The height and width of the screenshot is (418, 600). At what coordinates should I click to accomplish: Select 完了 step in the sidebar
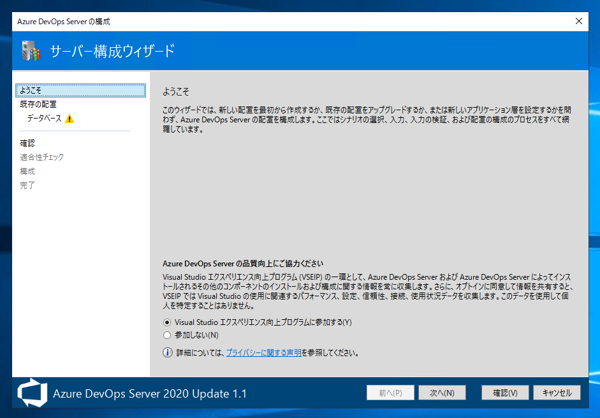27,185
